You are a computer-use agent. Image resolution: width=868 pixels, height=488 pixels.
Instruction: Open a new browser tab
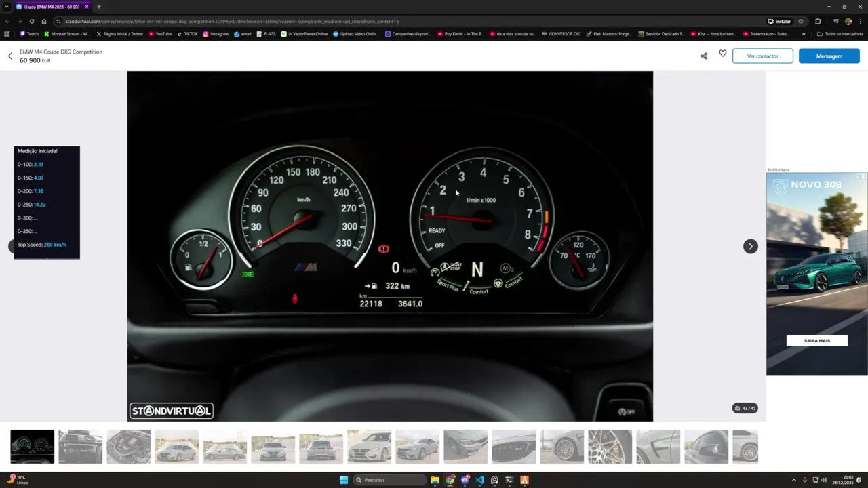[99, 7]
